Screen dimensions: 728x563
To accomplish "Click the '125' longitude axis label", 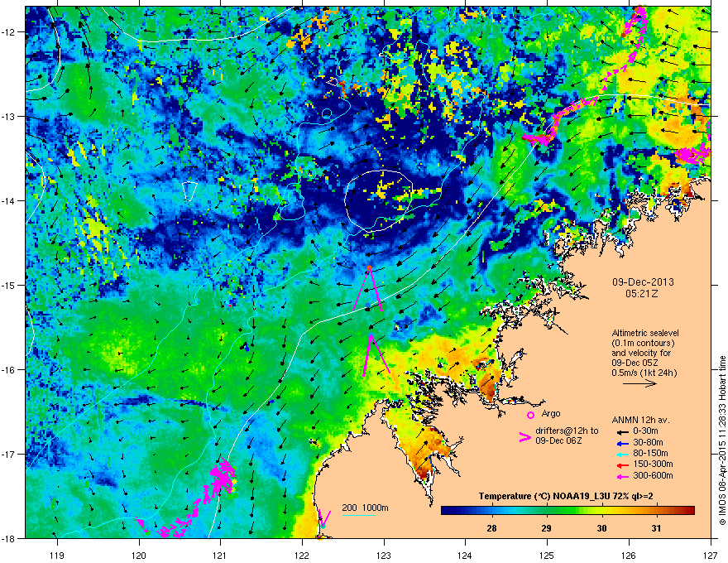I will 547,555.
